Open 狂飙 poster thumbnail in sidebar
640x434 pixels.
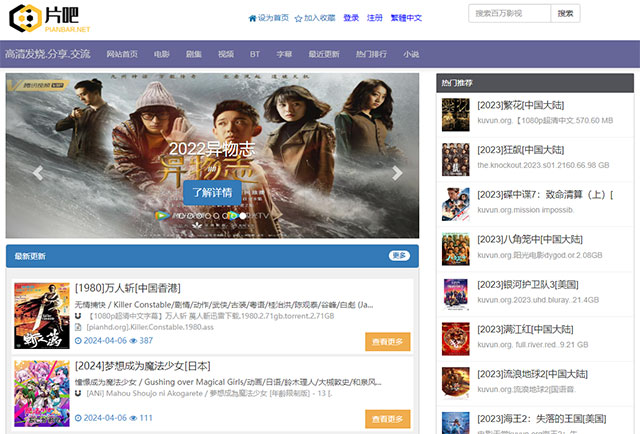pyautogui.click(x=456, y=160)
